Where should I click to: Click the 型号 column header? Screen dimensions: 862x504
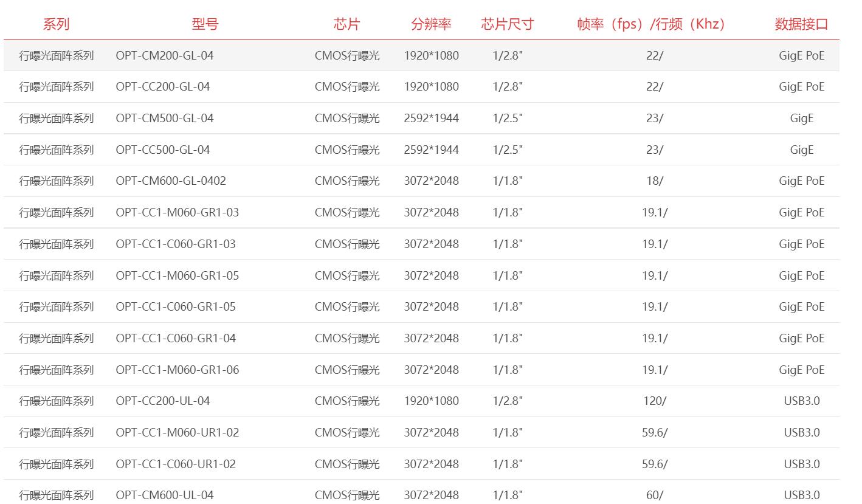tap(205, 24)
